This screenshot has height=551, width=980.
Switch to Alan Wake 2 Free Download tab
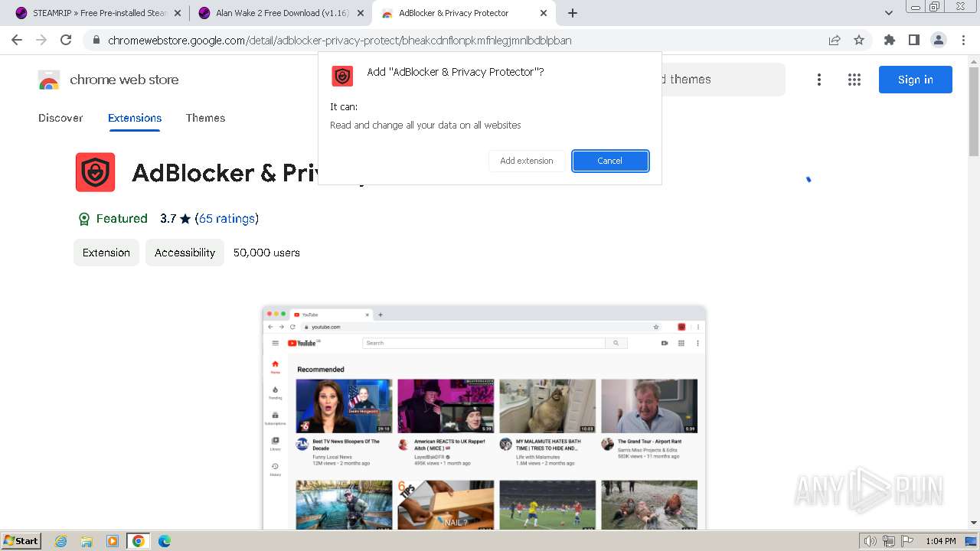(280, 13)
